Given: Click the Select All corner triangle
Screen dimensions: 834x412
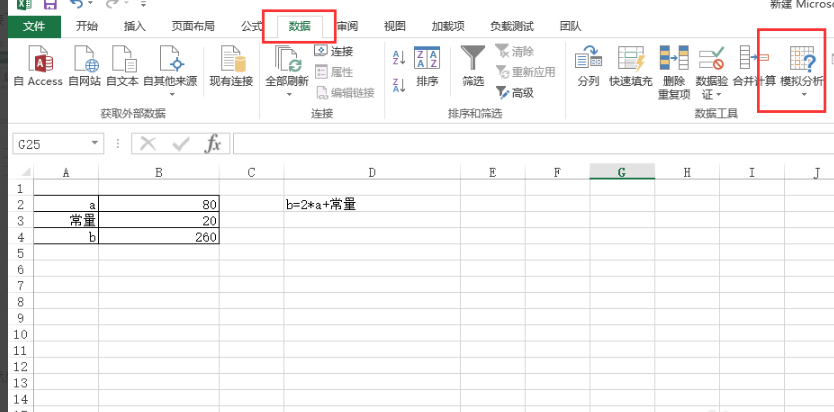Looking at the screenshot, I should pyautogui.click(x=25, y=172).
